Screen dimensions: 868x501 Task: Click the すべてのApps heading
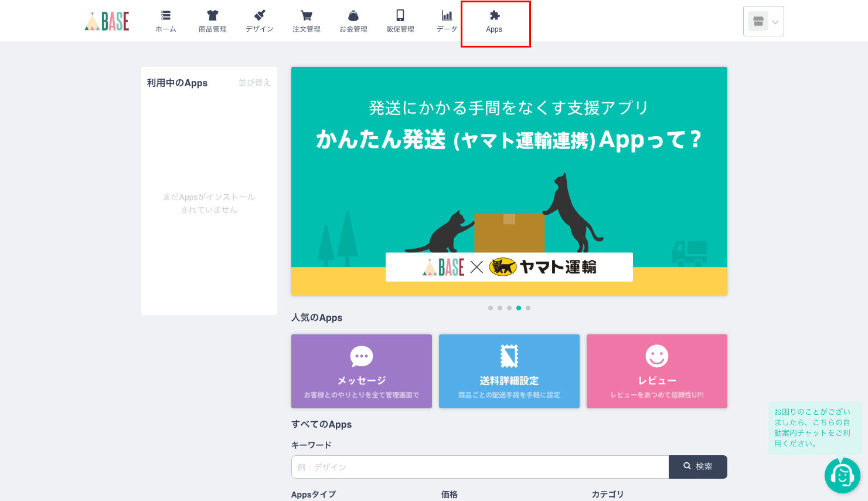coord(321,424)
